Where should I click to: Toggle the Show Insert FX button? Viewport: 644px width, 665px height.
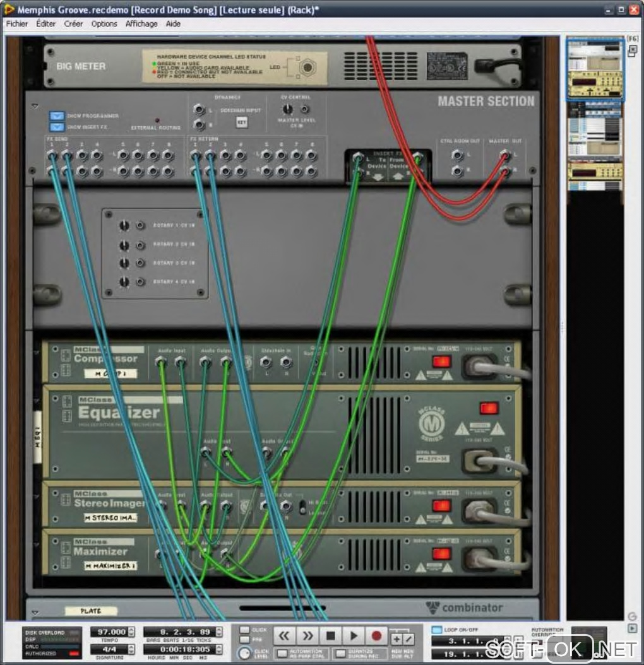click(56, 127)
